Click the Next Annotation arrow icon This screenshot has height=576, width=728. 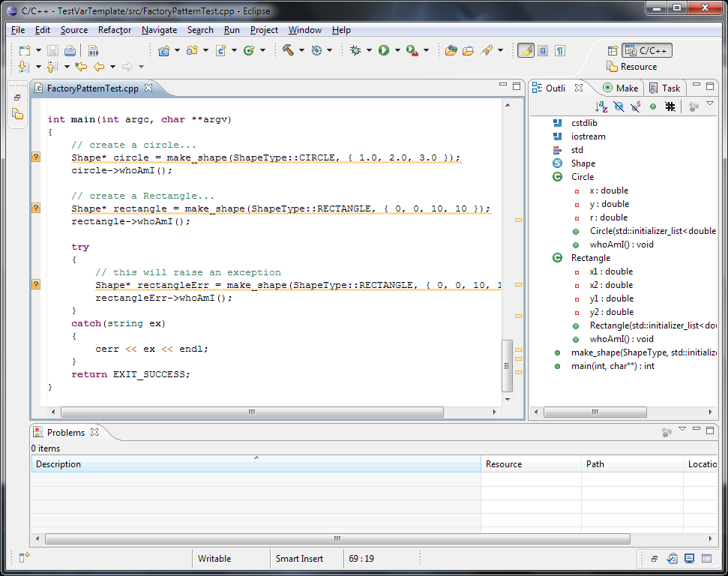coord(24,67)
